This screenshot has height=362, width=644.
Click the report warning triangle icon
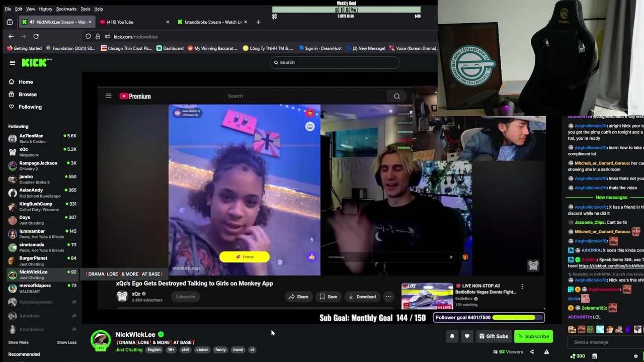coord(546,352)
